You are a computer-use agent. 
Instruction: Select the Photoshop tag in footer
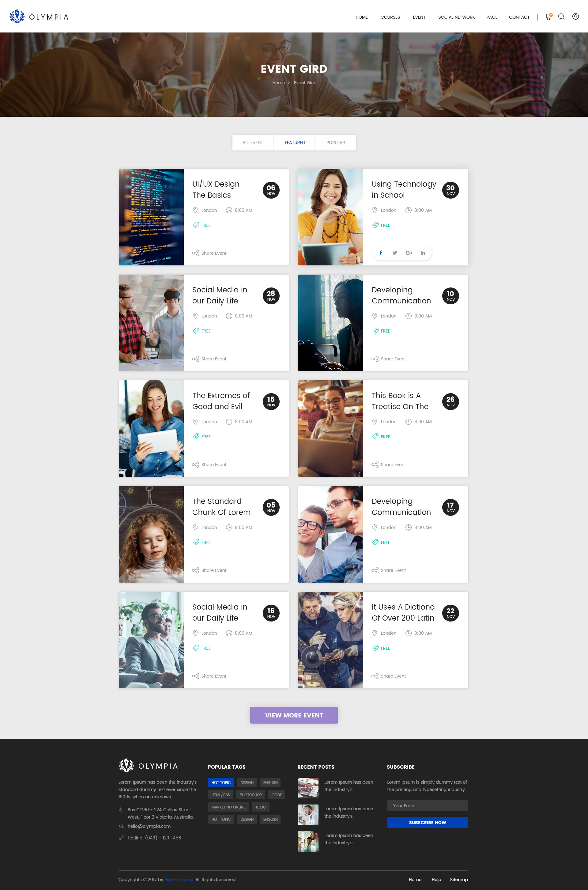tap(251, 795)
